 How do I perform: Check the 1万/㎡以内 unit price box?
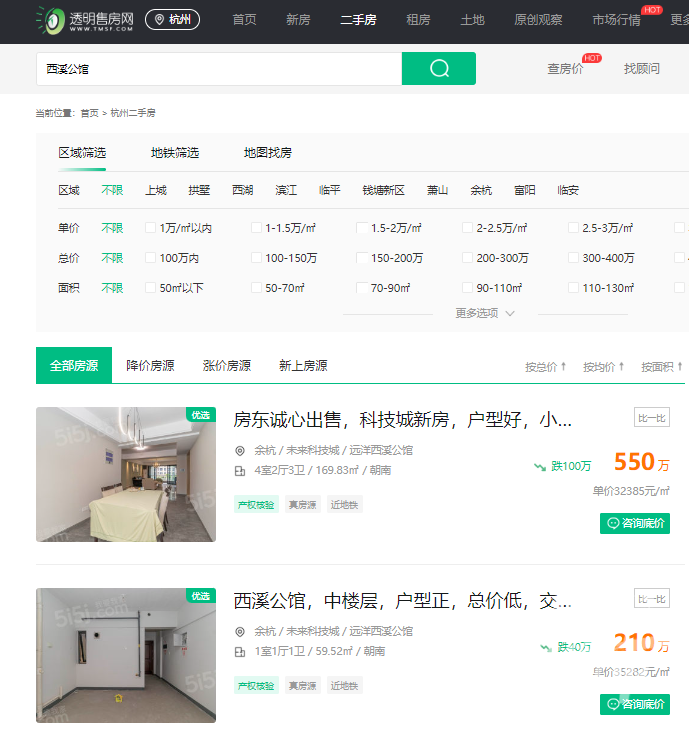150,228
